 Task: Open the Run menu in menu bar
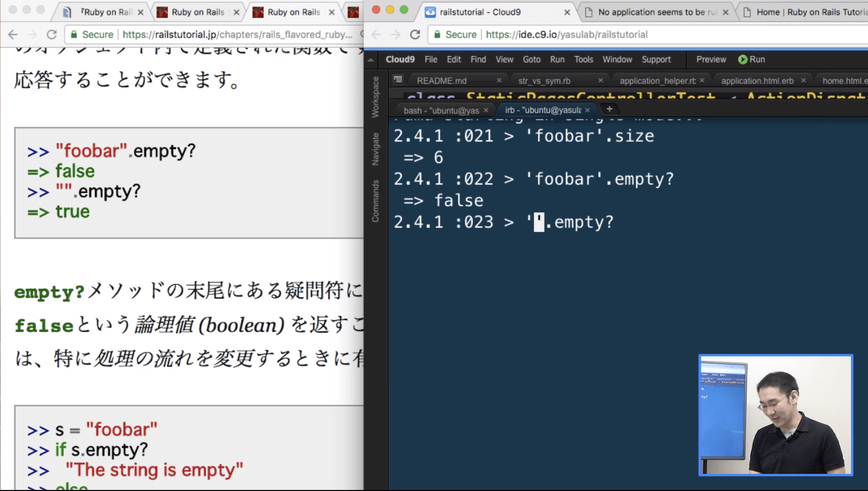coord(557,60)
